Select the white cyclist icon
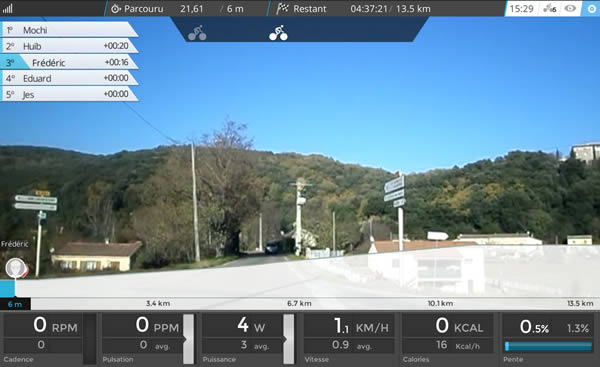The image size is (600, 367). (x=278, y=33)
